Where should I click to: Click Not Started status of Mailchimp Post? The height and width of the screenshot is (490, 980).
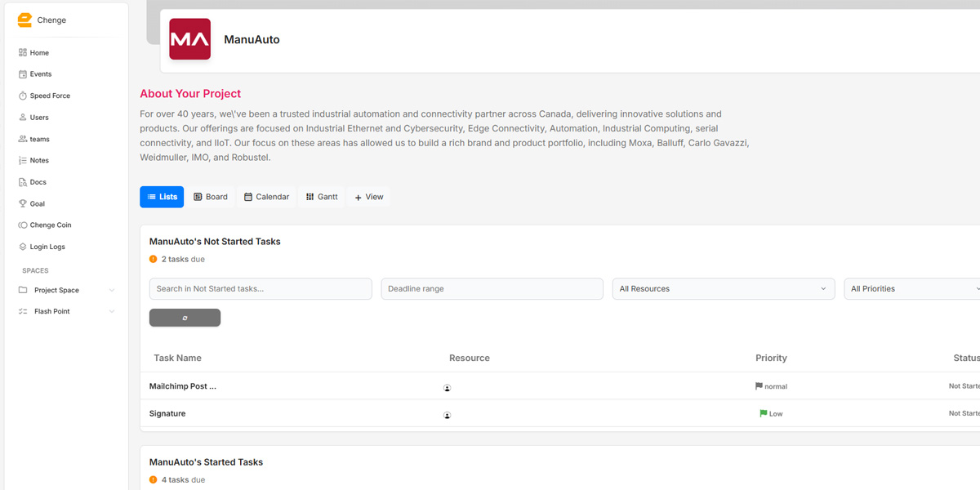pos(964,386)
